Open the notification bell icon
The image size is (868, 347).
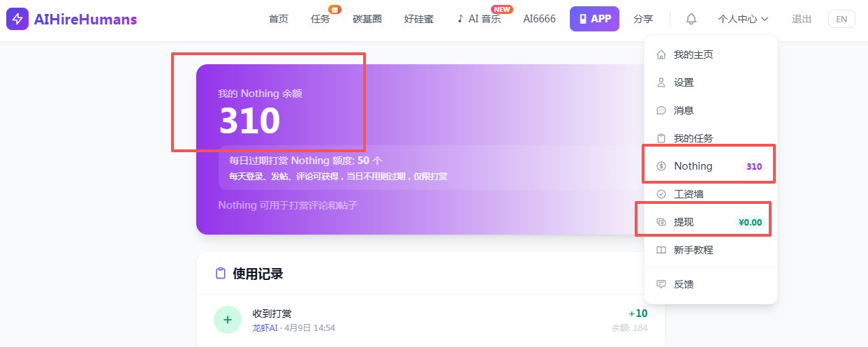(691, 19)
